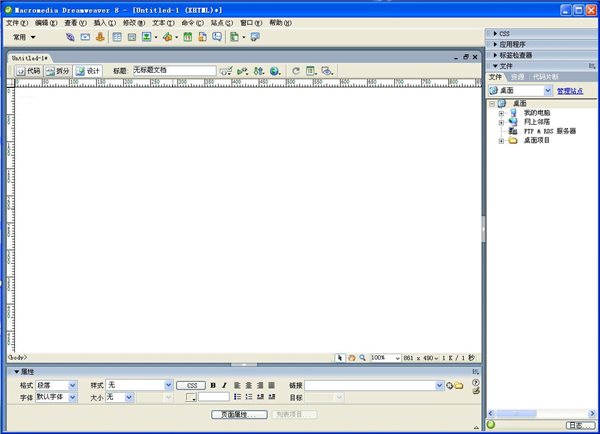Open the Quick Tag Editor pencil icon
Viewport: 600px width, 434px height.
tap(476, 391)
